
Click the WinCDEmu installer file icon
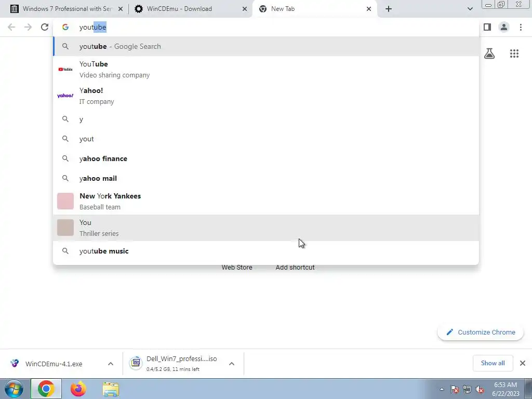tap(15, 363)
